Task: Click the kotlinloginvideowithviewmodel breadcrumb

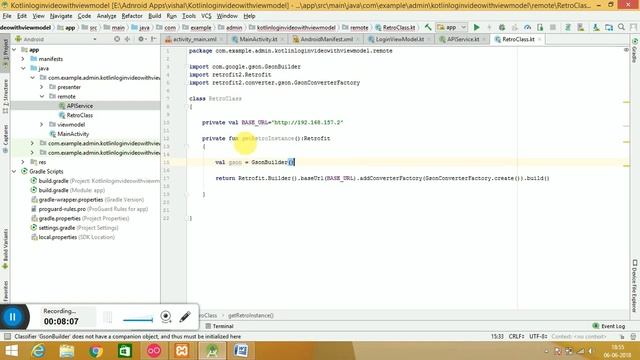Action: point(292,28)
